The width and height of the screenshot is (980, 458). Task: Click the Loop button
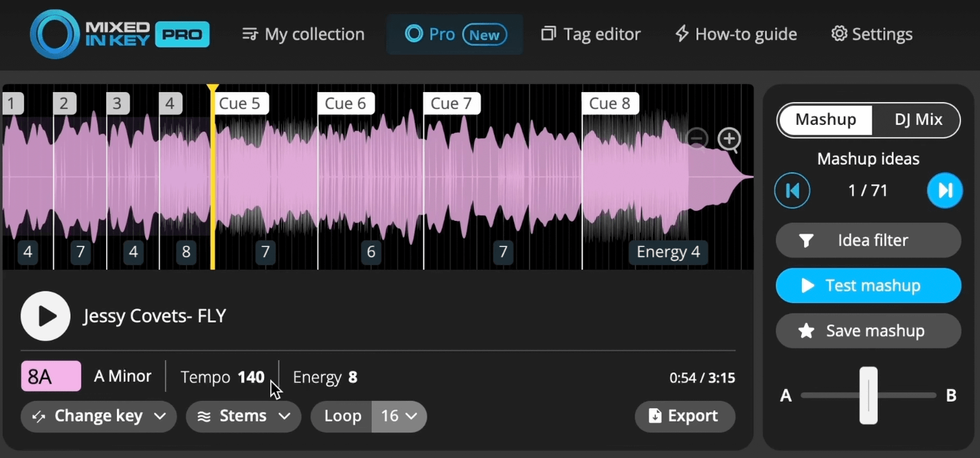point(342,416)
